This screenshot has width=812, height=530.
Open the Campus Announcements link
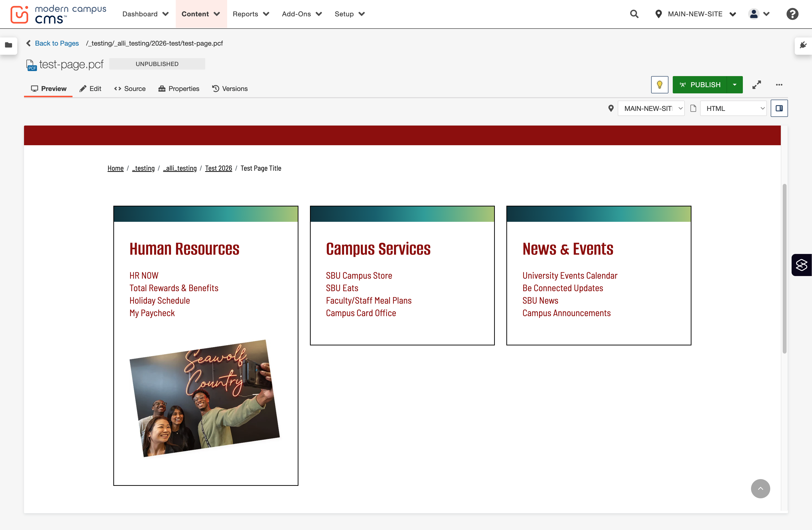click(566, 313)
